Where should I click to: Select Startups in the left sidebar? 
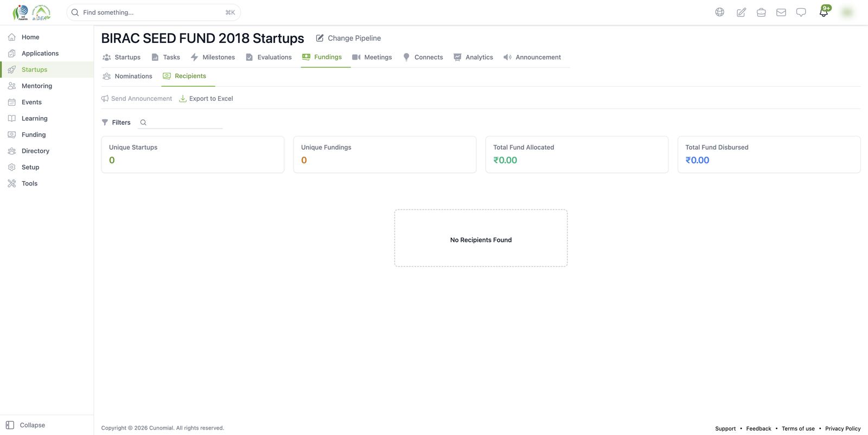[x=47, y=69]
